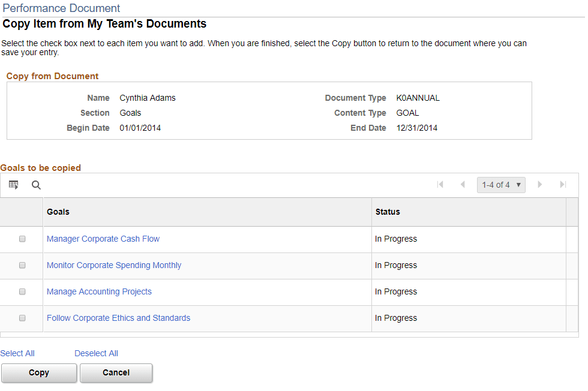588x391 pixels.
Task: Open the grid personalize options icon
Action: (13, 185)
